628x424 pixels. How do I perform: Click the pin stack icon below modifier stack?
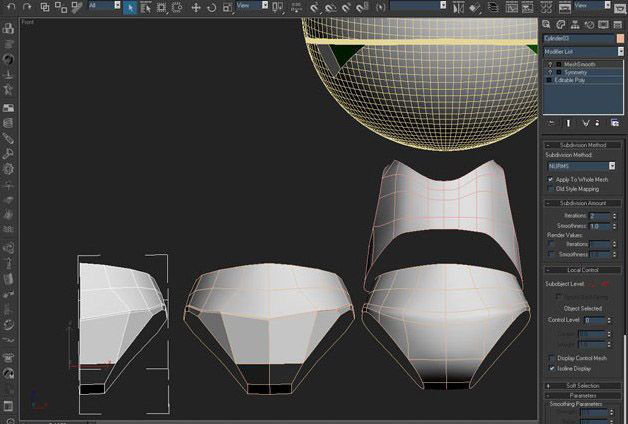551,122
